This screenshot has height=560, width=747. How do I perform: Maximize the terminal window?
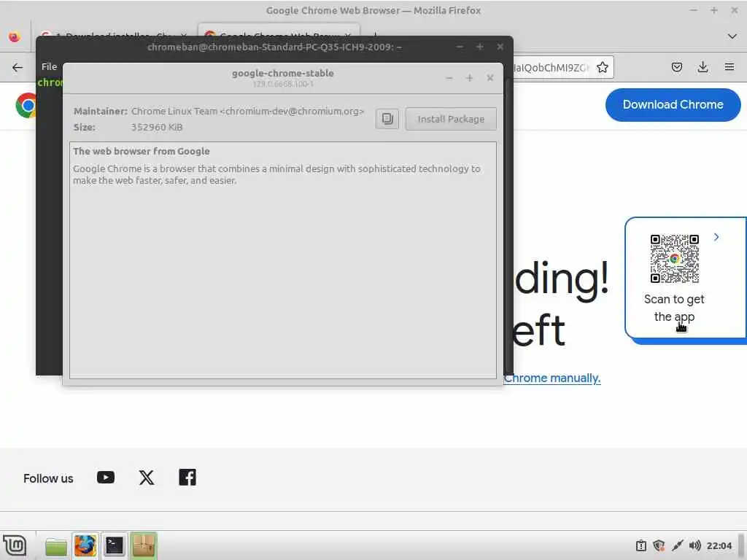(x=480, y=47)
